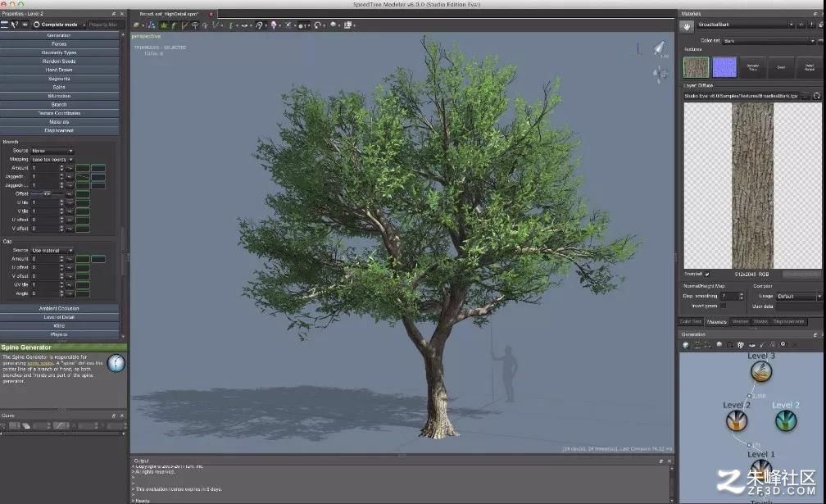Expand the Forces property group

click(59, 44)
